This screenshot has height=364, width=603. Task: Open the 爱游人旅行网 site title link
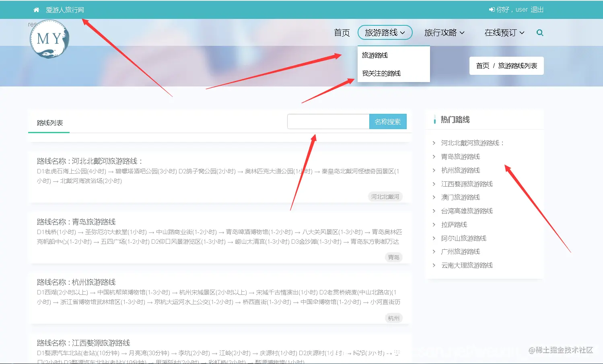[65, 10]
